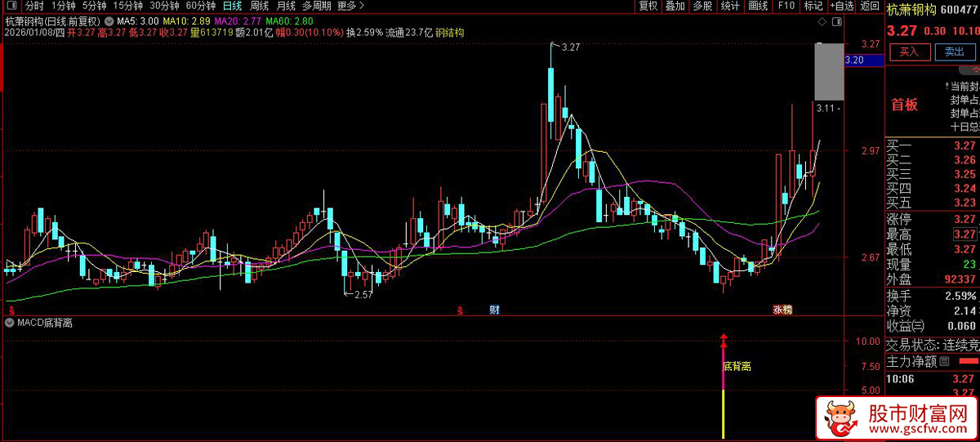Click the gray limit-up candle at chart end
980x442 pixels.
pyautogui.click(x=828, y=71)
